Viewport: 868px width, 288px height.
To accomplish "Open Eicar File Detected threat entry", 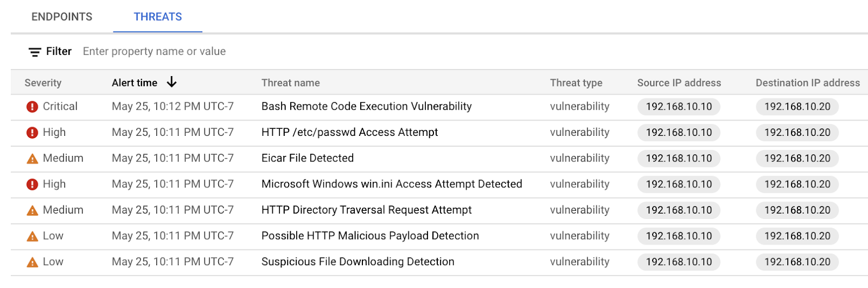I will click(x=307, y=158).
